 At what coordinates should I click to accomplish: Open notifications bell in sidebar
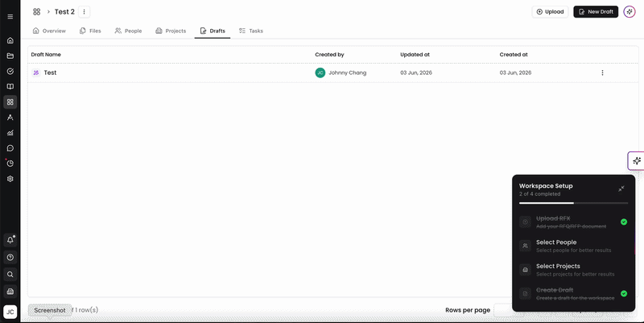pyautogui.click(x=10, y=240)
